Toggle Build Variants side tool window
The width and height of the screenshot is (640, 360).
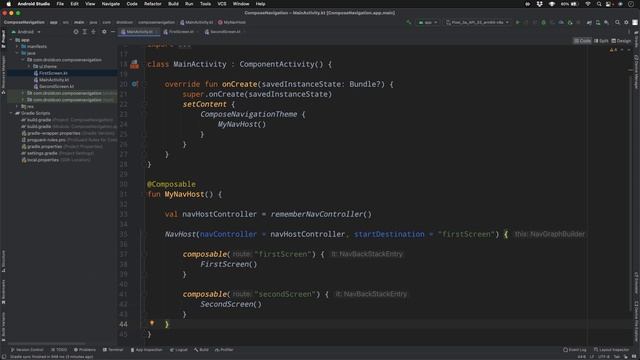[x=3, y=327]
